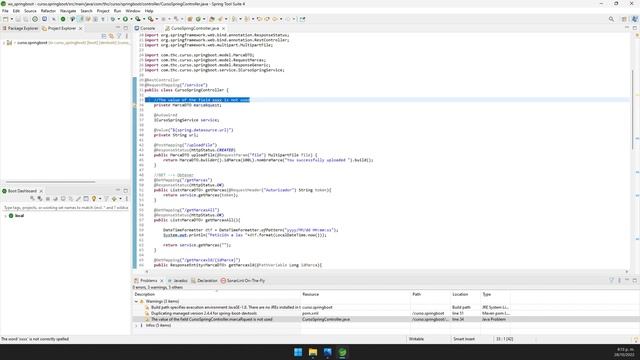Close the CursoSpringController.java tab
The height and width of the screenshot is (360, 640).
coord(223,28)
